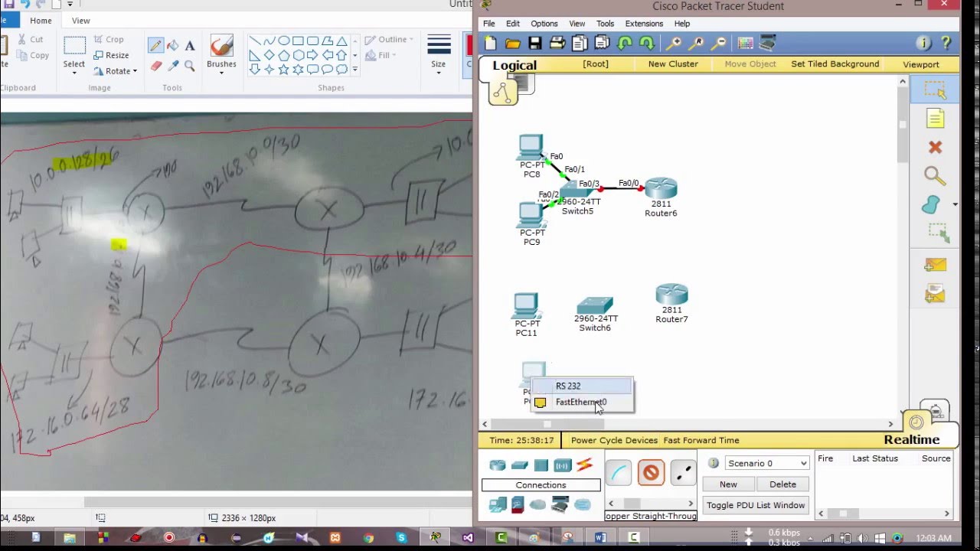Open the drawing palette
The width and height of the screenshot is (980, 551).
(x=746, y=44)
